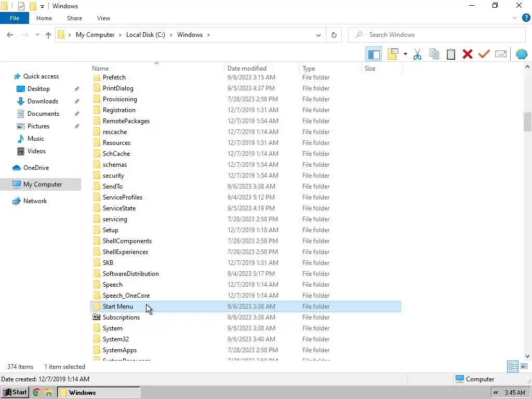Viewport: 532px width, 399px height.
Task: Select OneDrive in the navigation pane
Action: tap(36, 168)
